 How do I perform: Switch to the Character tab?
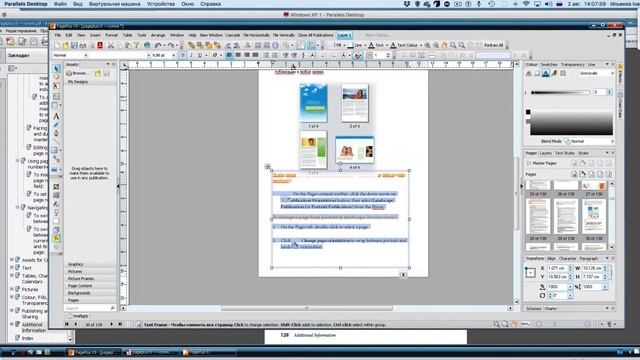coord(567,259)
